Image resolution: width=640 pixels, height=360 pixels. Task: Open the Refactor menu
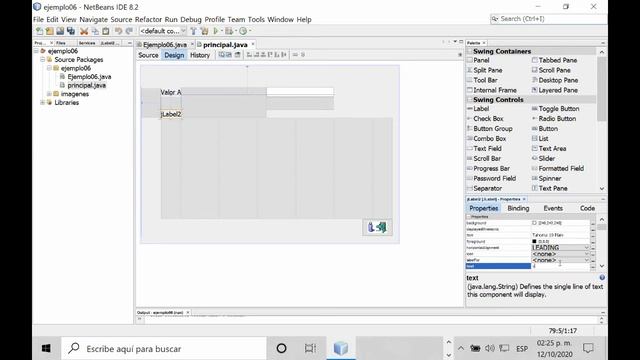(148, 20)
